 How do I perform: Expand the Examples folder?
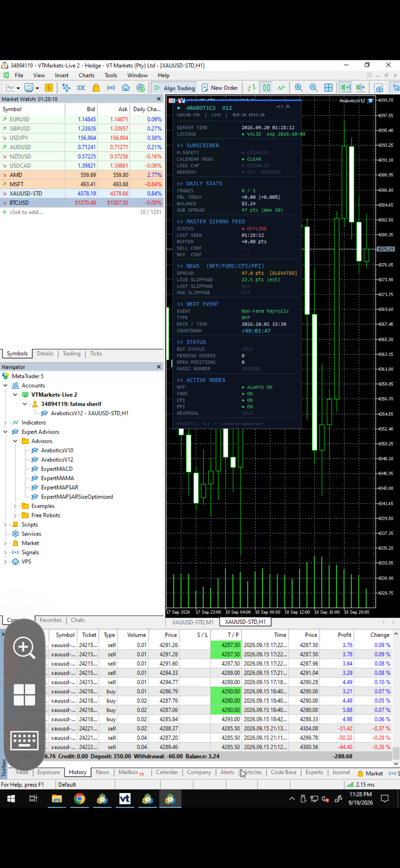15,506
